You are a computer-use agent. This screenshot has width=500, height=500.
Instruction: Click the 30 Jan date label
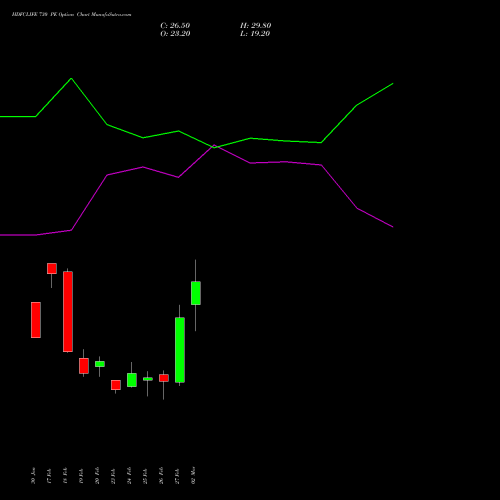click(33, 476)
